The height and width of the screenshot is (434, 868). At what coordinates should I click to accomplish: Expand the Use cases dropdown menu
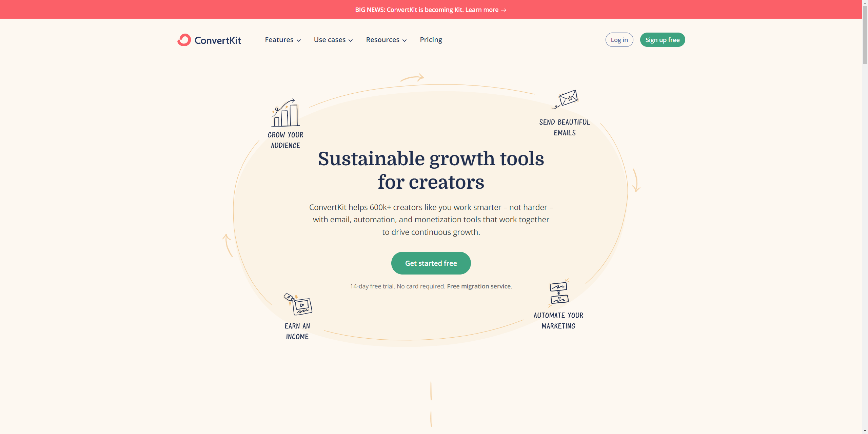pos(333,39)
